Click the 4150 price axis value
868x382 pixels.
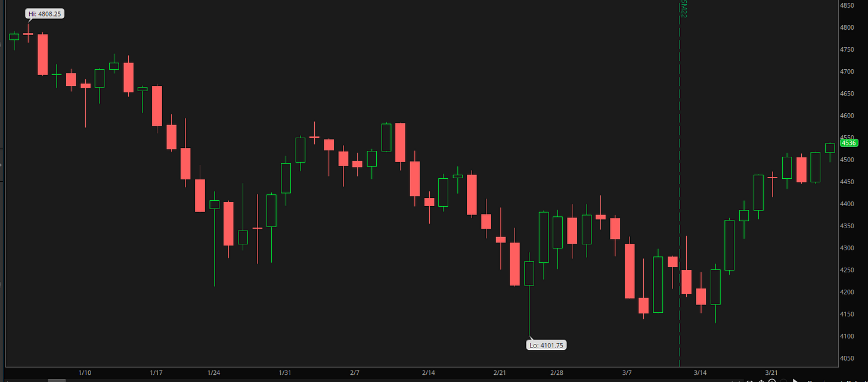(848, 314)
